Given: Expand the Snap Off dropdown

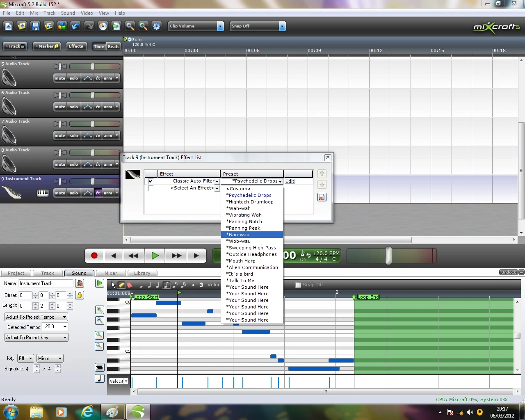Looking at the screenshot, I should tap(258, 26).
